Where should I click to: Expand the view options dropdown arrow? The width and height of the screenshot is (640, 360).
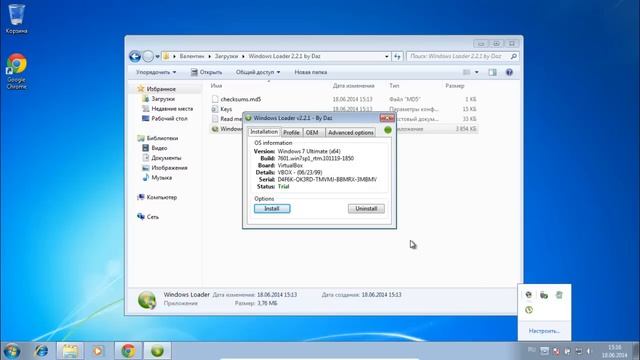tap(476, 72)
